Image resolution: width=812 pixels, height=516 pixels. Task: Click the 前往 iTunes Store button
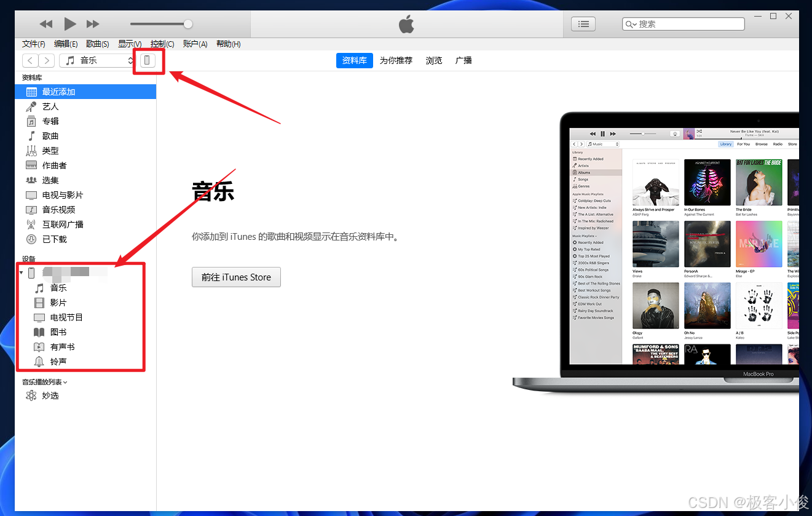coord(236,277)
